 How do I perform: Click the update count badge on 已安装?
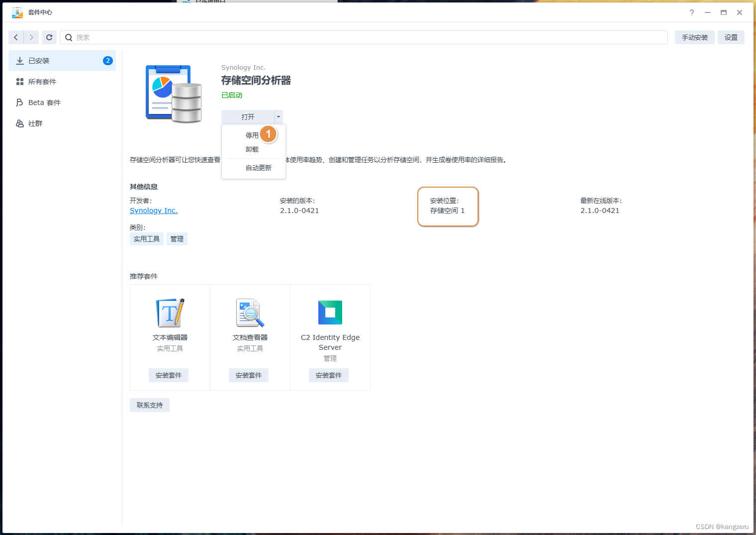108,61
